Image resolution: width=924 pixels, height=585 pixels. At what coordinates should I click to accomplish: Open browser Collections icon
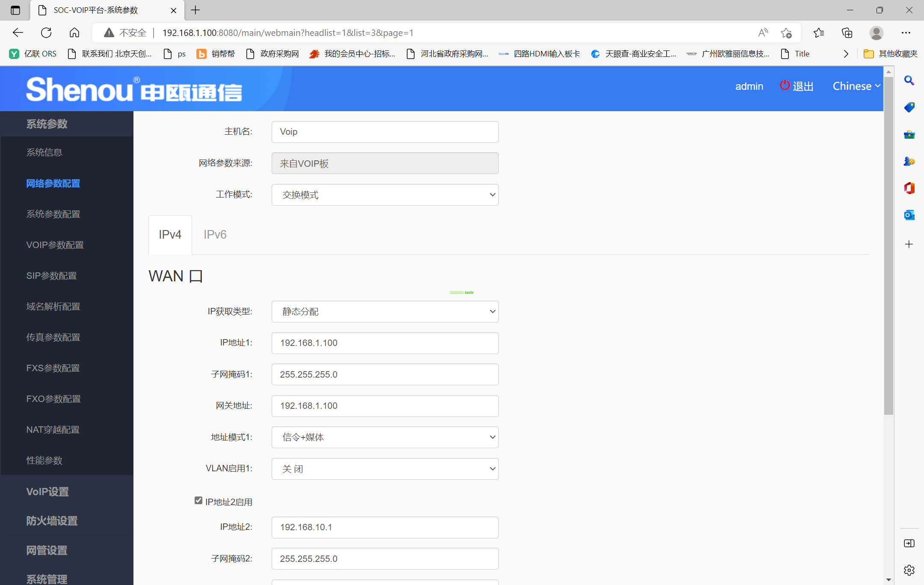(x=847, y=32)
